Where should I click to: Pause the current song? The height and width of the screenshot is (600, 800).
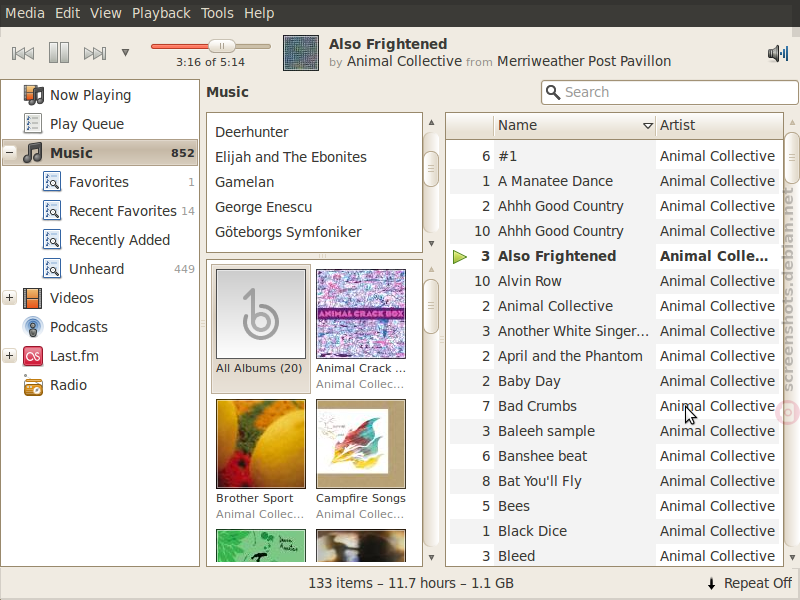point(59,53)
